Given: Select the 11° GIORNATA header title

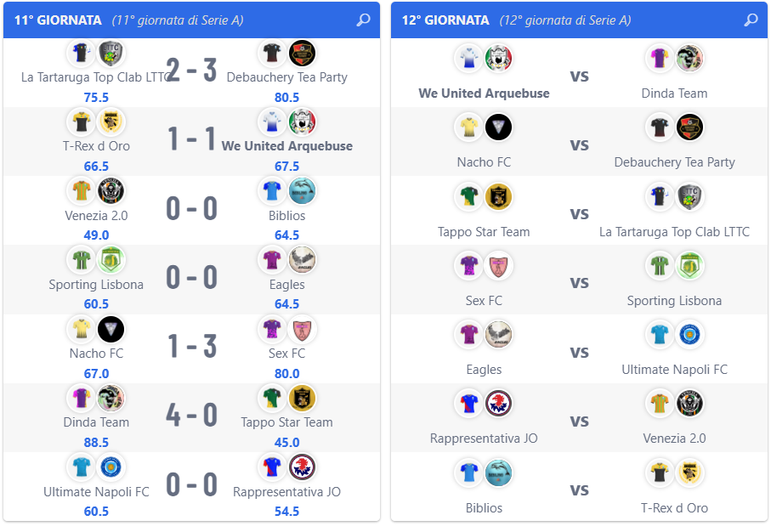Looking at the screenshot, I should coord(58,20).
